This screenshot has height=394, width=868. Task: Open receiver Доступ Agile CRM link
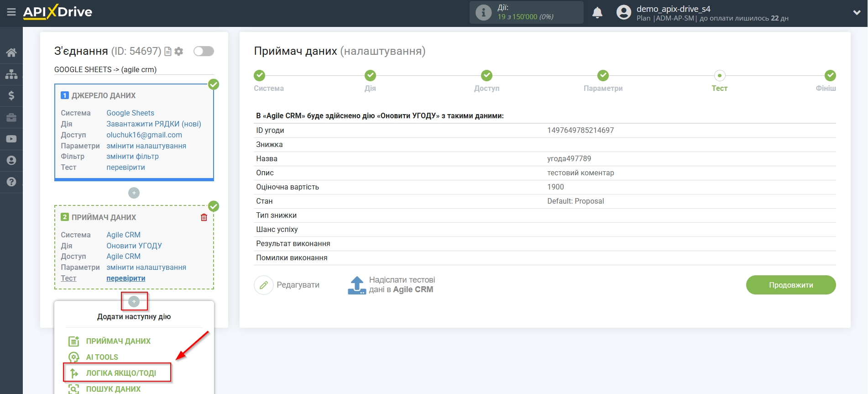pos(123,256)
